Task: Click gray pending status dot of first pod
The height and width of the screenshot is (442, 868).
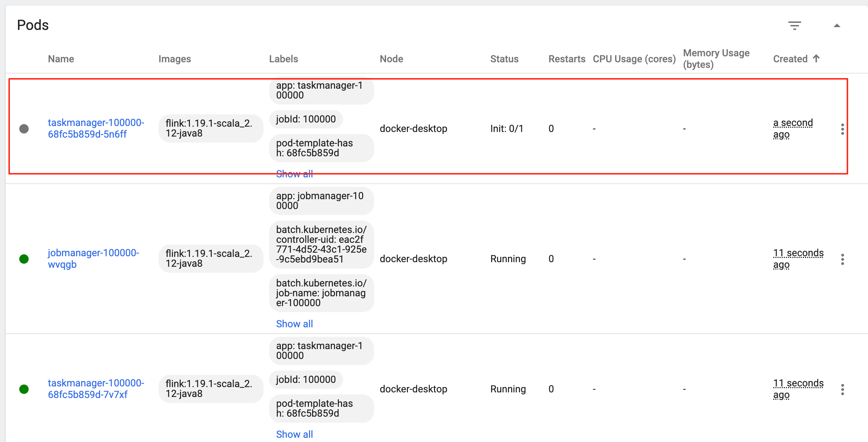Action: click(x=24, y=129)
